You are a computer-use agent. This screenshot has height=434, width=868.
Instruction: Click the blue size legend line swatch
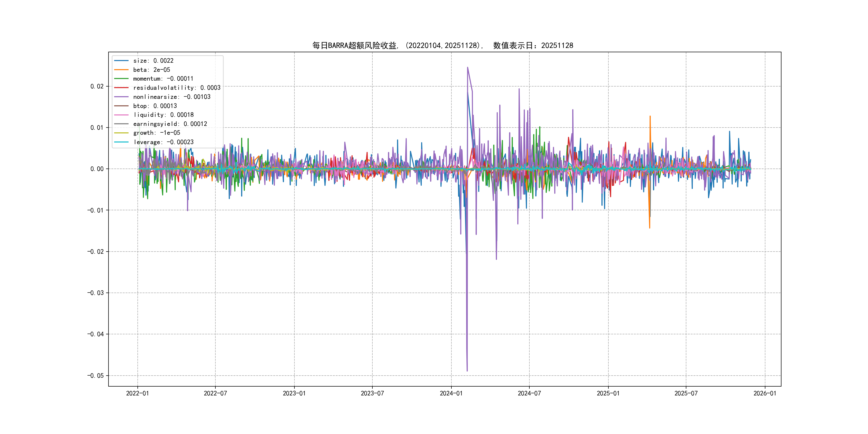tap(121, 61)
